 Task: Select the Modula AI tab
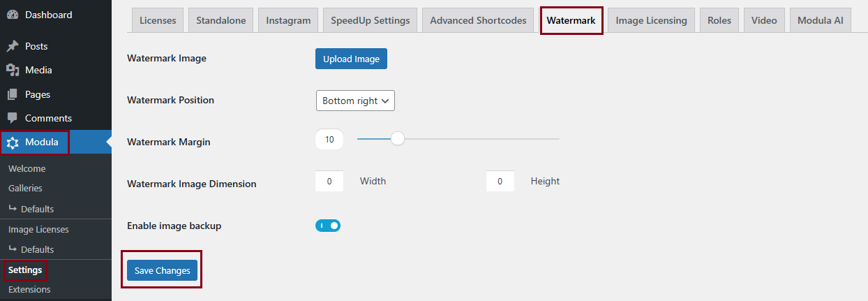coord(820,20)
